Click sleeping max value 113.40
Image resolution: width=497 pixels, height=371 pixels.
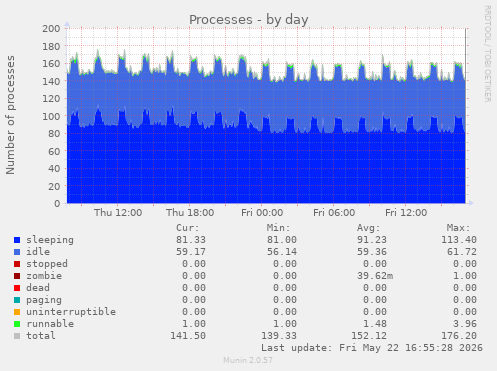tap(459, 240)
